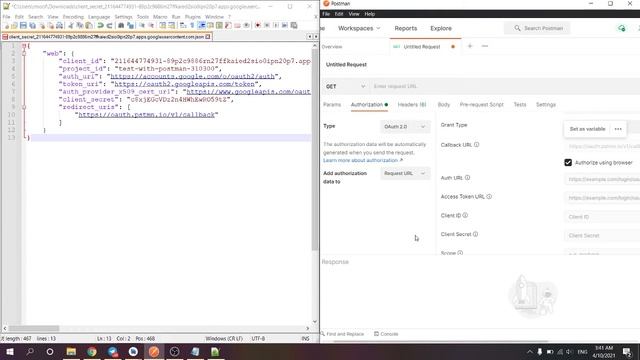Toggle Show All Characters in Notepad++
This screenshot has width=640, height=360.
[x=192, y=25]
